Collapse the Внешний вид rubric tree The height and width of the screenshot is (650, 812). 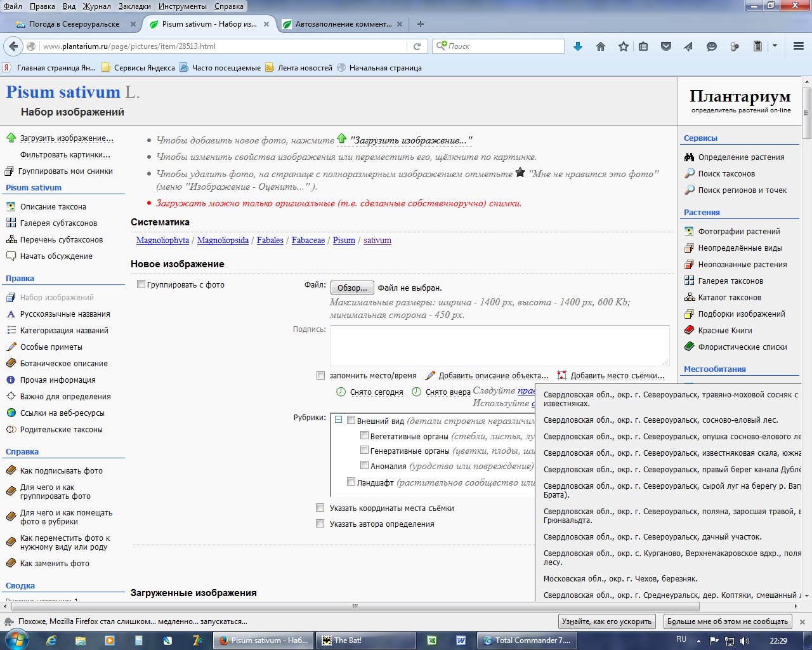point(339,420)
